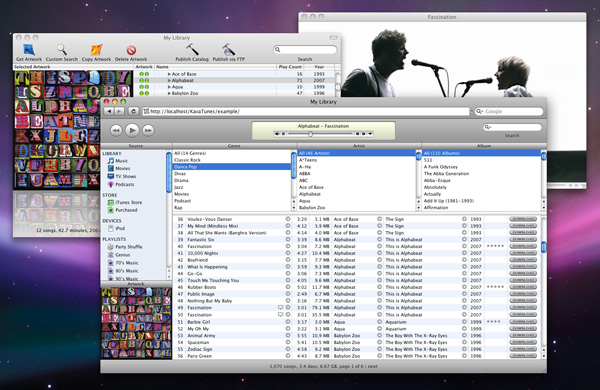
Task: Skip to previous track with rewind button
Action: (116, 131)
